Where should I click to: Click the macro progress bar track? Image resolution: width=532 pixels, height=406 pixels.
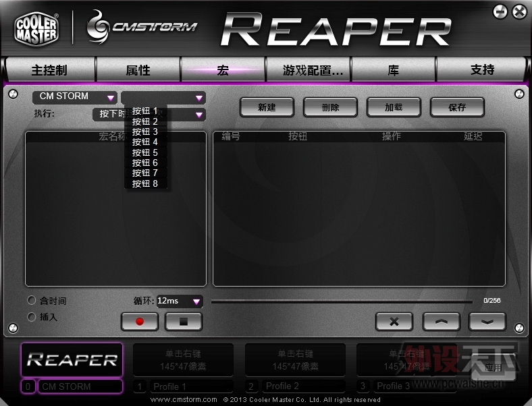342,301
